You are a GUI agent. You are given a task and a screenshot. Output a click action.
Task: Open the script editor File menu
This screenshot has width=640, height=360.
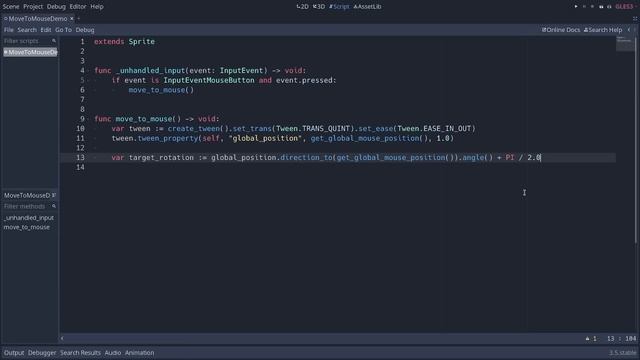9,30
